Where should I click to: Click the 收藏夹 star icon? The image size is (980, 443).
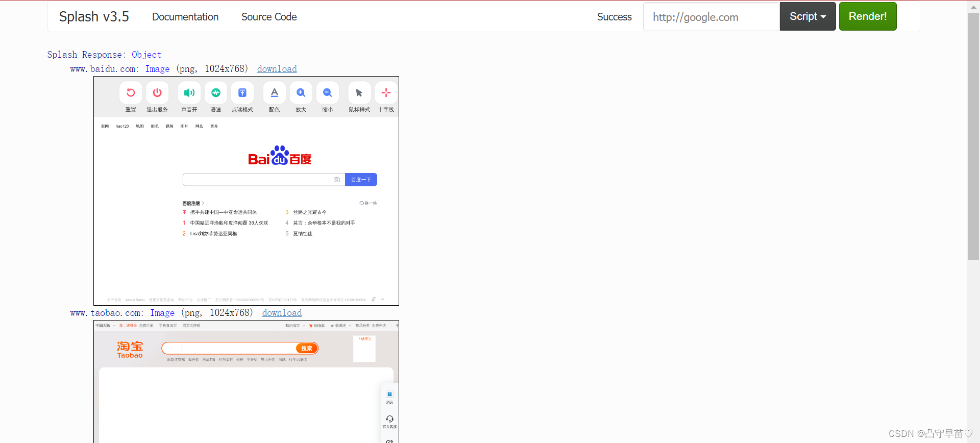click(x=332, y=326)
